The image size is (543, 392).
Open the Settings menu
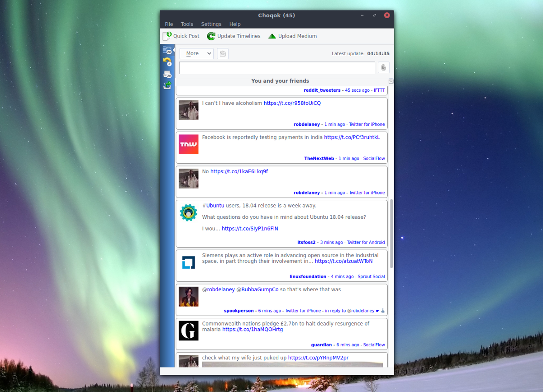tap(211, 24)
